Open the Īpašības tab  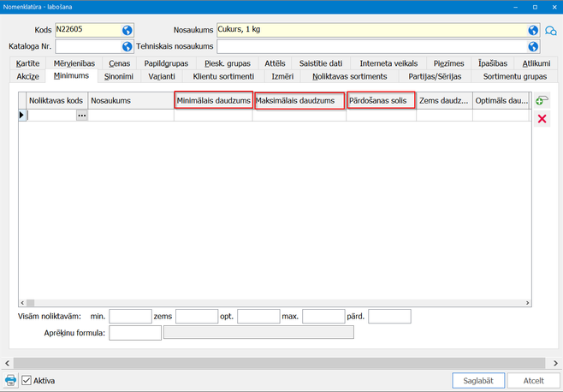click(493, 63)
